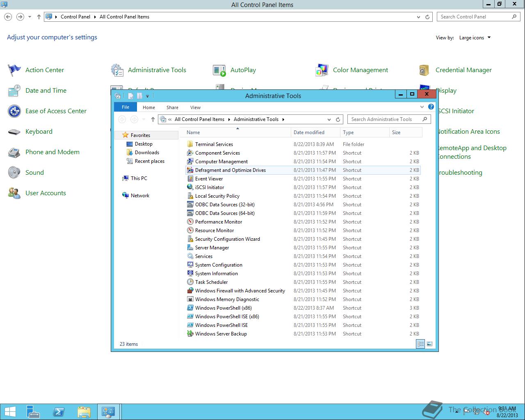Click the Date and Time calendar icon
This screenshot has height=420, width=525.
click(x=14, y=91)
